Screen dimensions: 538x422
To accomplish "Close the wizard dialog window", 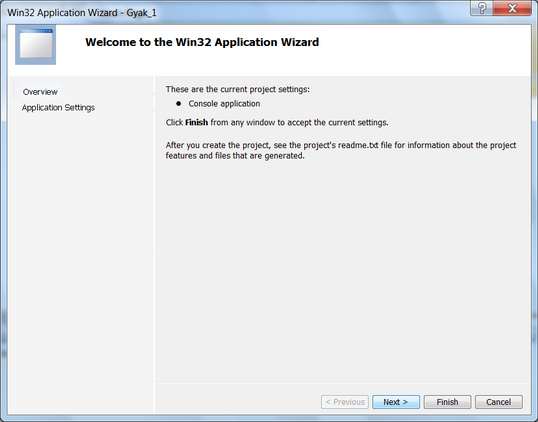I will click(x=512, y=8).
